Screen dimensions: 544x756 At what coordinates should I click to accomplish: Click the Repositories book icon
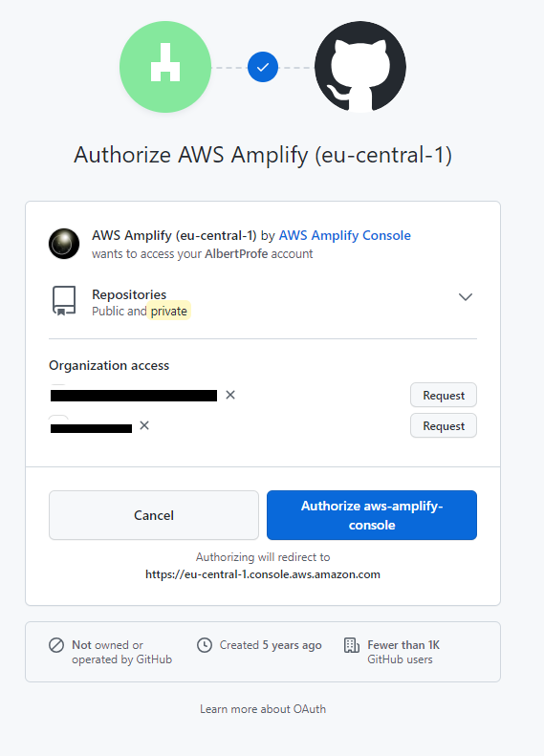click(x=64, y=301)
